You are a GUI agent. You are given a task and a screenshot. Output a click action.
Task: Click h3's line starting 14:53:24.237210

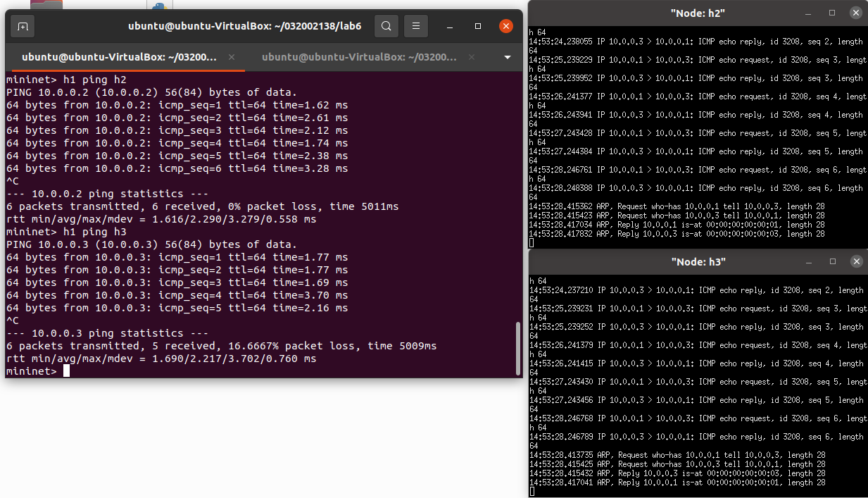point(698,290)
